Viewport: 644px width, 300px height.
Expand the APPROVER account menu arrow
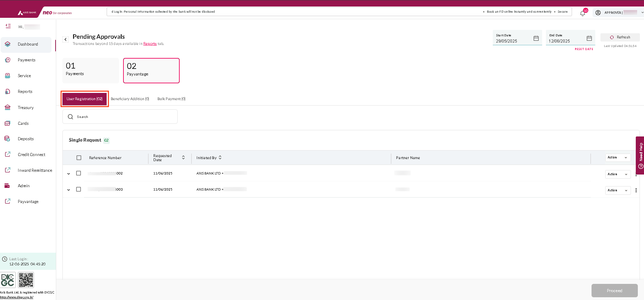(642, 13)
